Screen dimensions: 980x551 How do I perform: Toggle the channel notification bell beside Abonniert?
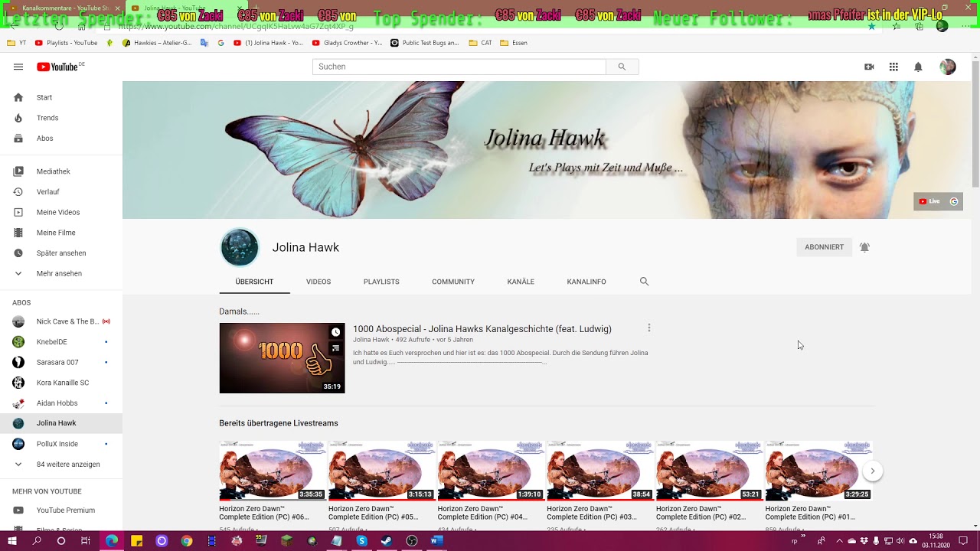(864, 247)
